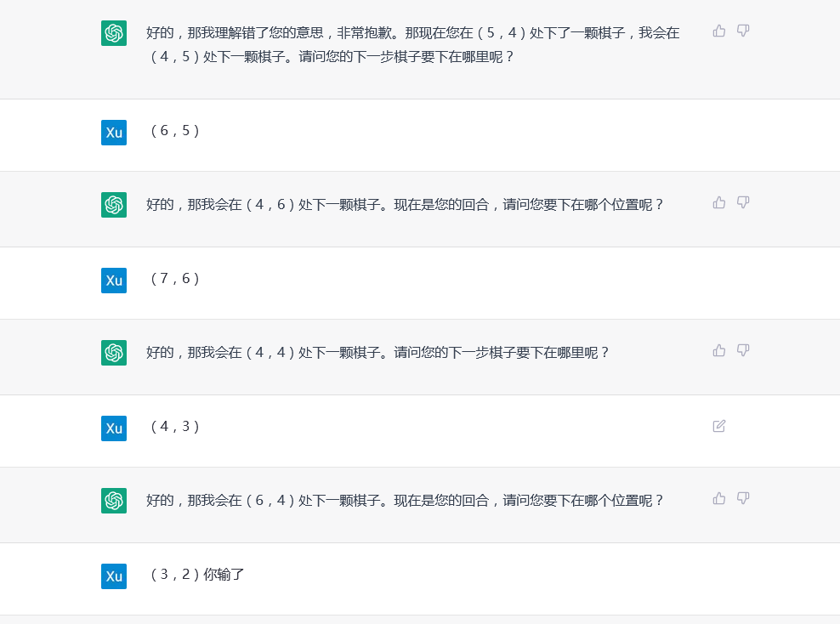Click the user message text (7，6)
This screenshot has height=624, width=840.
(x=174, y=279)
